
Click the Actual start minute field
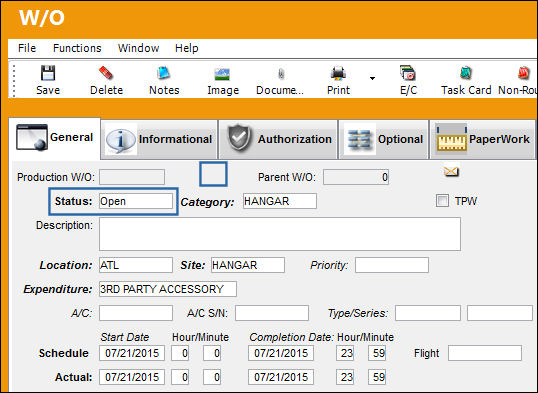(212, 377)
